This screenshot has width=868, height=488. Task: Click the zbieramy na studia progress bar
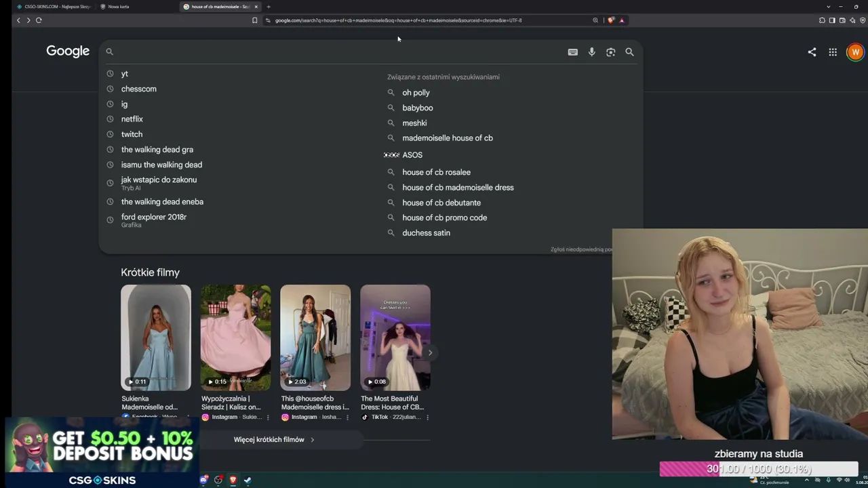[758, 469]
